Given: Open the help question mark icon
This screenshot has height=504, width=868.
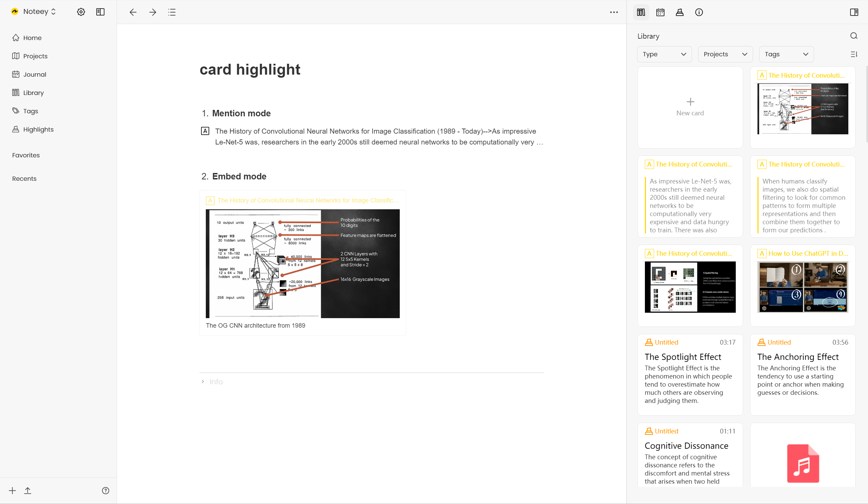Looking at the screenshot, I should point(106,490).
